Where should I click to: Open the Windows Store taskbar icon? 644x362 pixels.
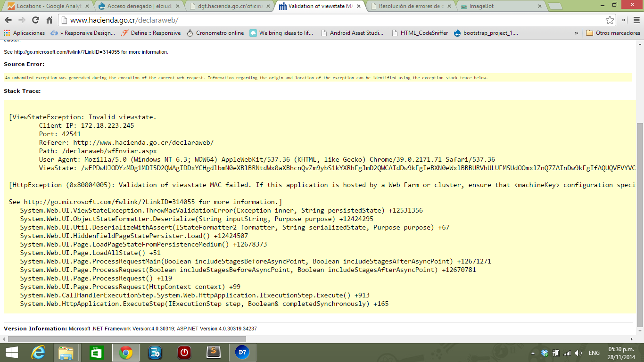coord(96,353)
